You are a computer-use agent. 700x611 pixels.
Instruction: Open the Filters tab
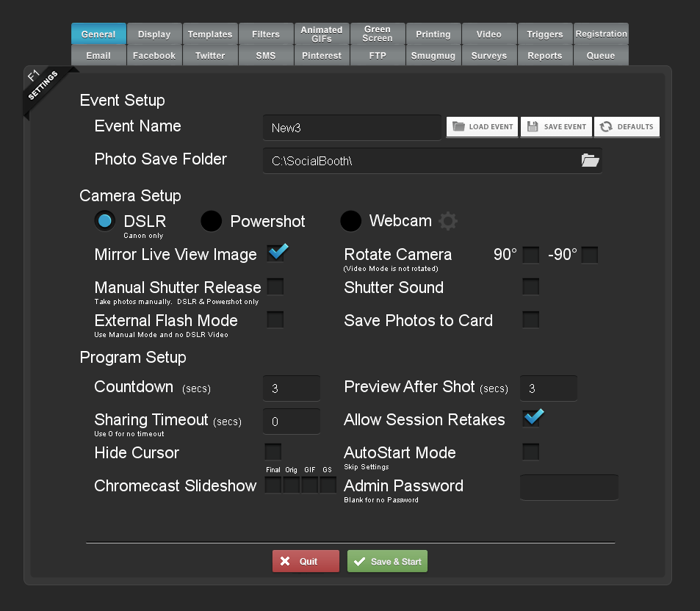tap(266, 34)
